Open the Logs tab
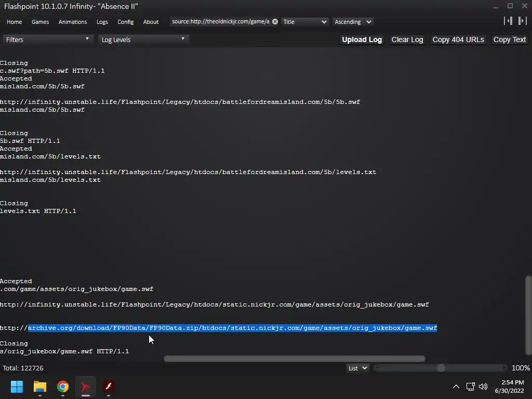The image size is (532, 399). click(102, 22)
